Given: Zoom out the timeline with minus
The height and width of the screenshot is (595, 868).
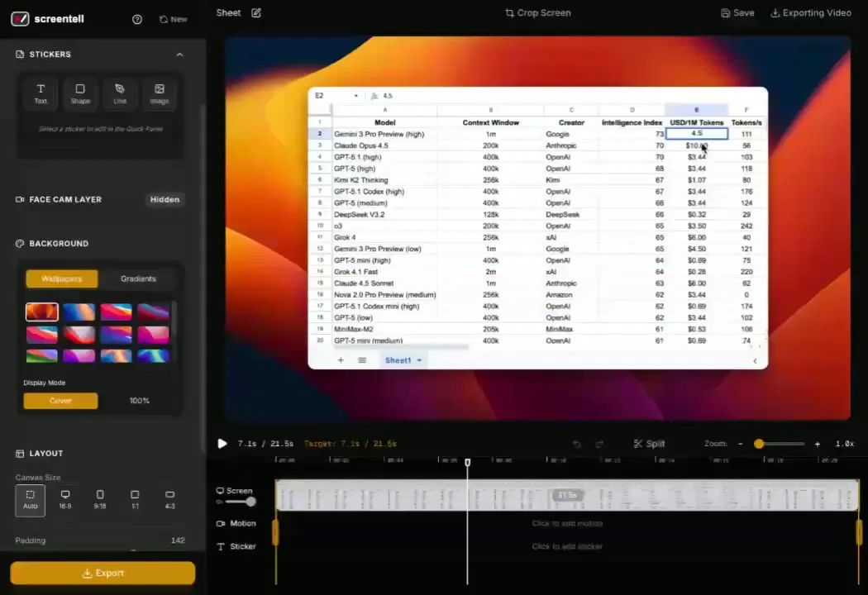Looking at the screenshot, I should click(x=740, y=444).
